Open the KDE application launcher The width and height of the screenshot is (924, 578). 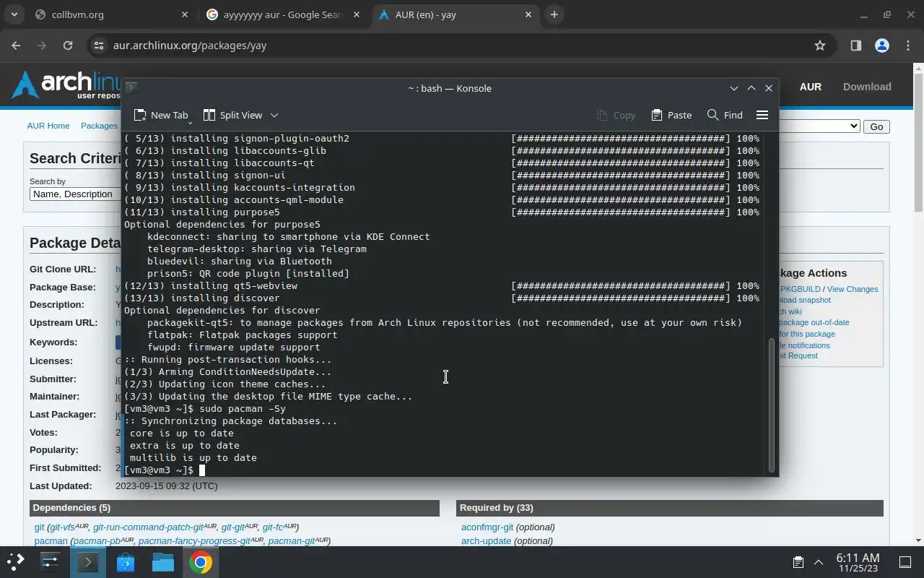16,561
